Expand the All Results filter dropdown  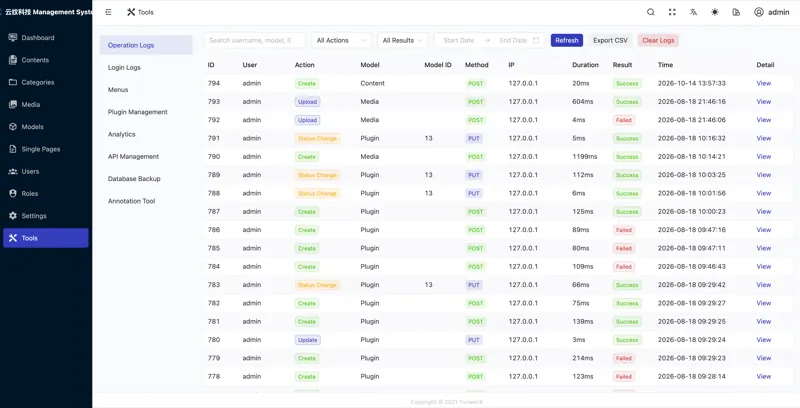(x=403, y=40)
